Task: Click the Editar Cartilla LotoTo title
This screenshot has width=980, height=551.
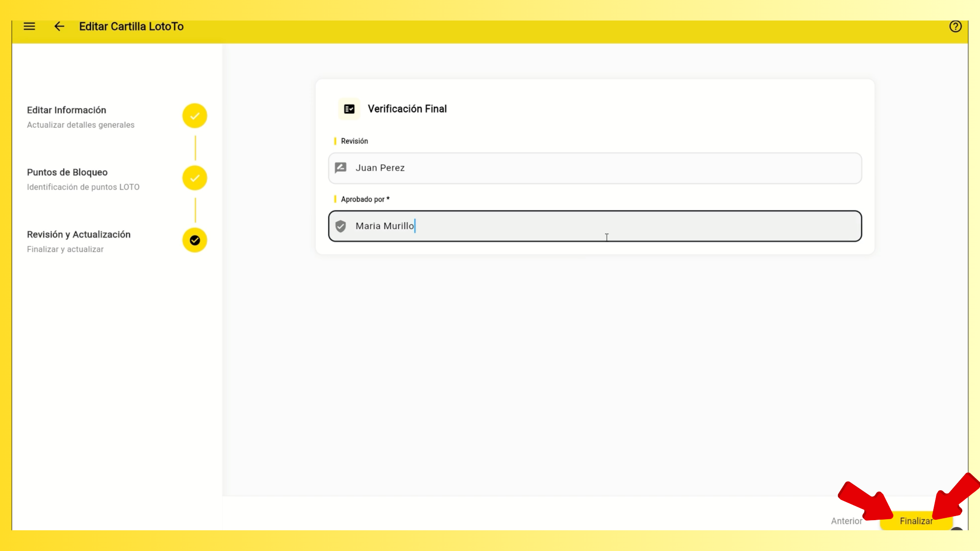Action: [132, 26]
